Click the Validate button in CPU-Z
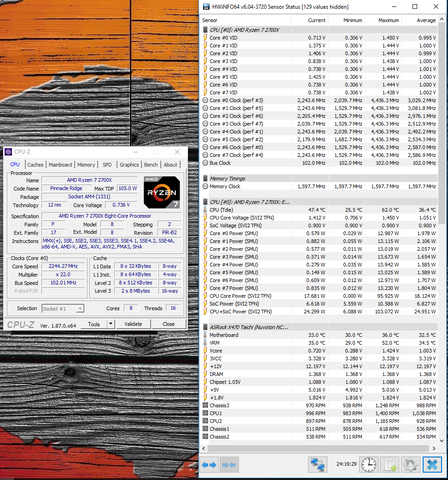Viewport: 448px width, 480px height. [x=133, y=324]
